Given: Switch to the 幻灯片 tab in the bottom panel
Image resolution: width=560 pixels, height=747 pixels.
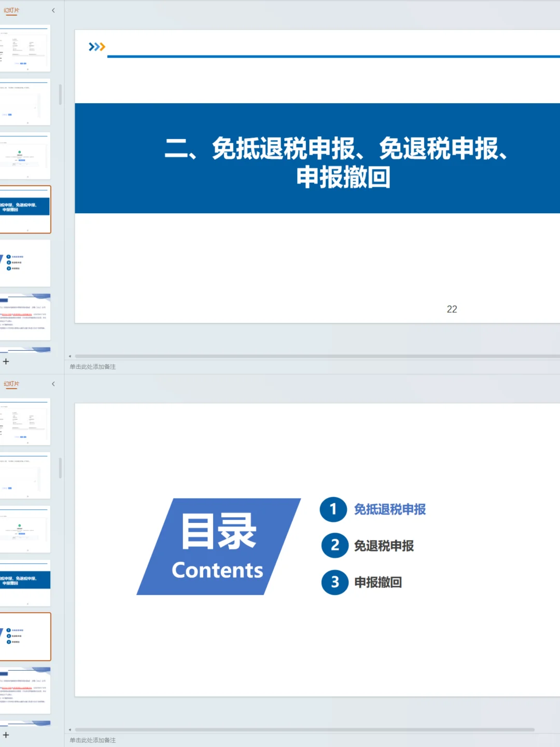Looking at the screenshot, I should point(11,383).
